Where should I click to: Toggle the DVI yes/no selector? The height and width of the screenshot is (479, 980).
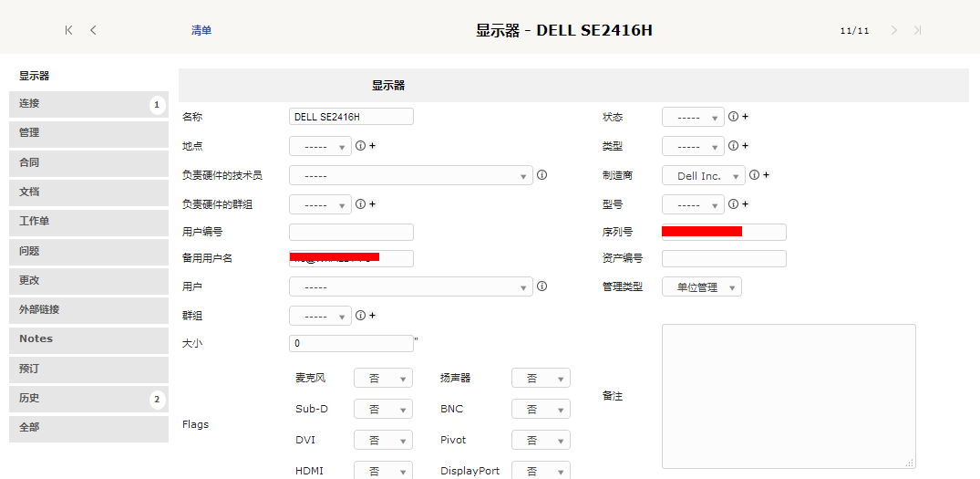[x=383, y=440]
